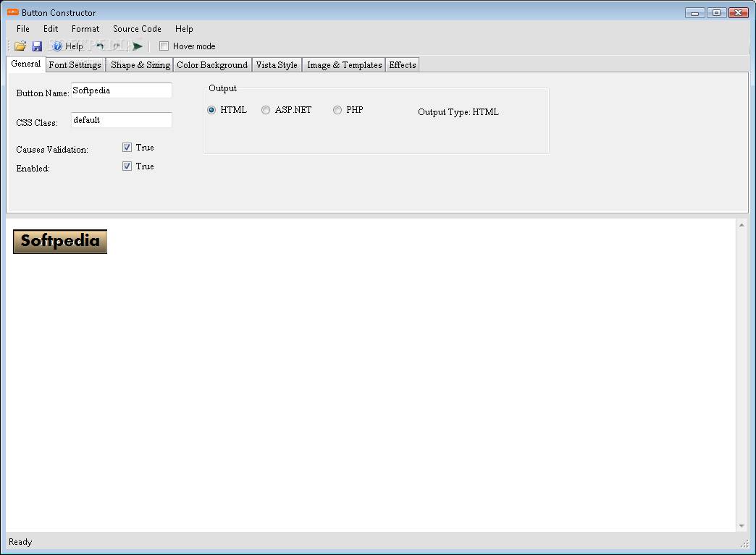Switch to the General tab
The height and width of the screenshot is (555, 756).
click(26, 64)
